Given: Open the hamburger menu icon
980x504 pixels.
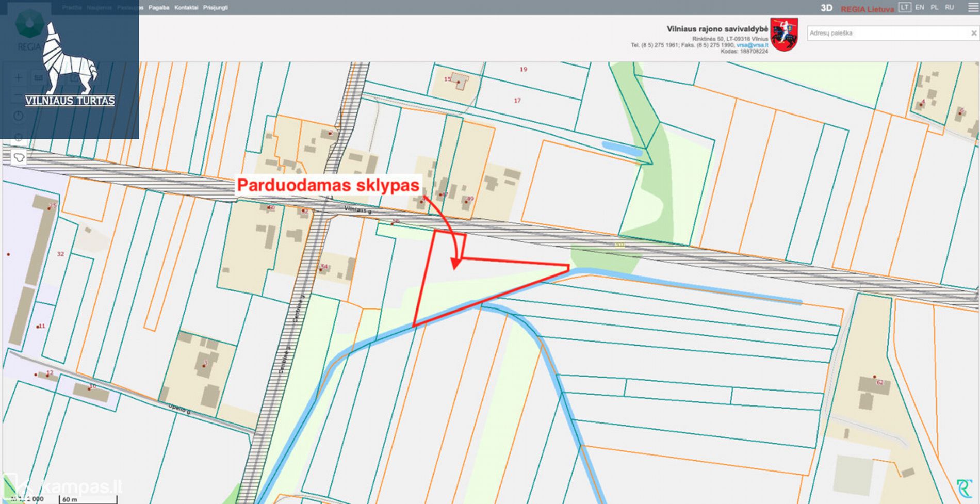Looking at the screenshot, I should (972, 8).
